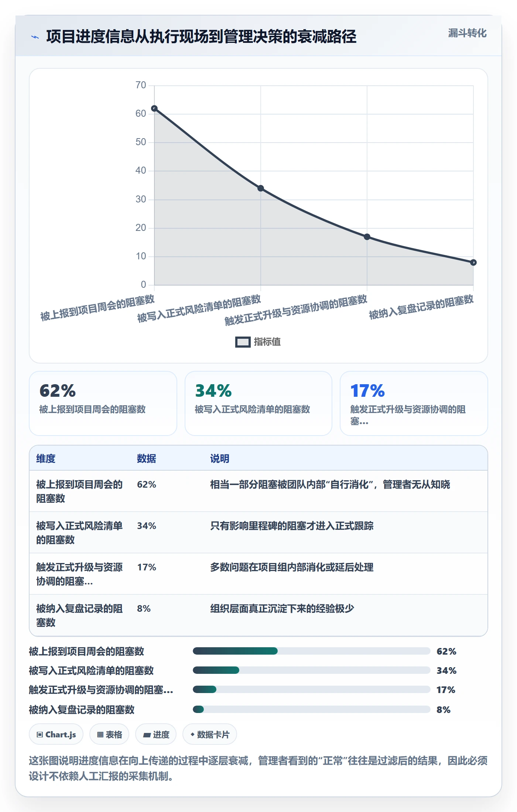Click the 数据 column header
Image resolution: width=517 pixels, height=812 pixels.
[x=147, y=458]
